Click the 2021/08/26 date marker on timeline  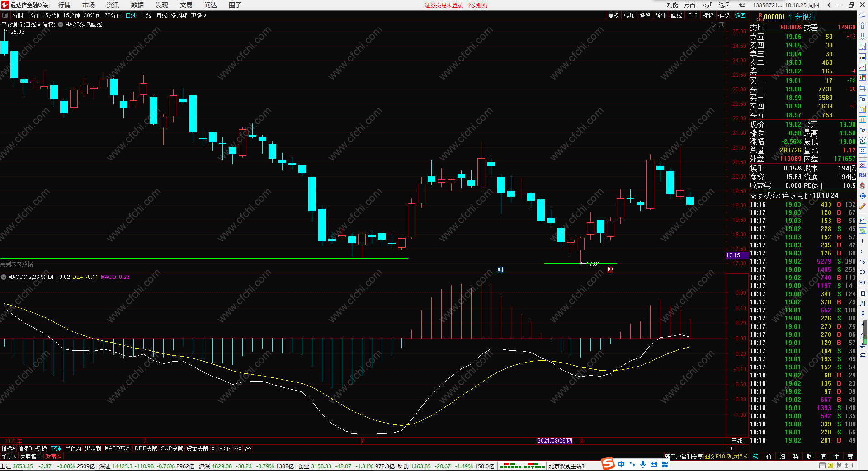(x=555, y=441)
